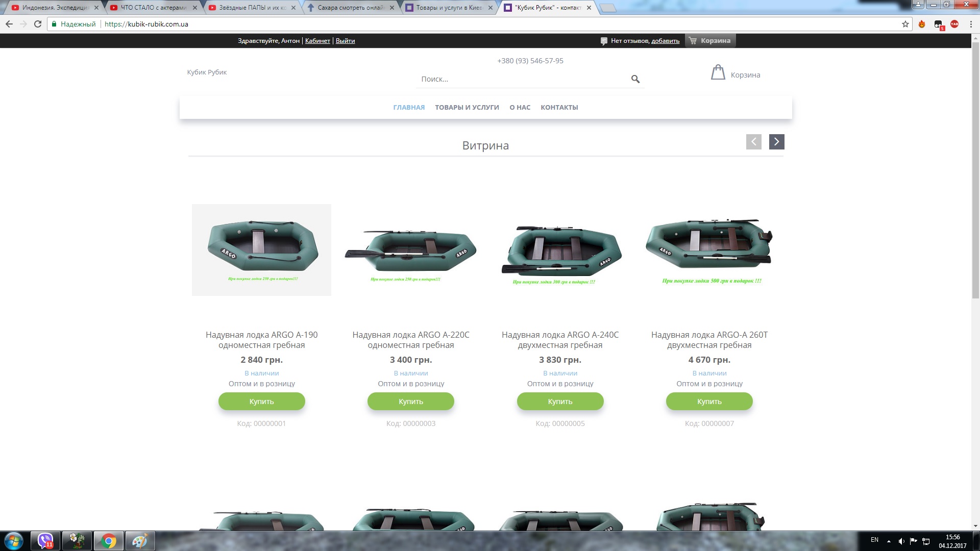Switch to the 'Индонезия. Экспедиция' tab

click(54, 8)
